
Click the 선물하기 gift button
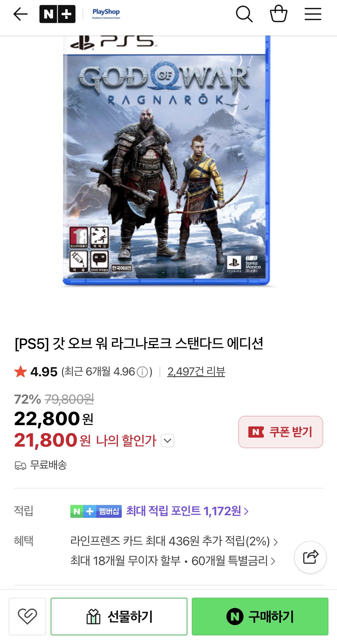click(x=119, y=616)
